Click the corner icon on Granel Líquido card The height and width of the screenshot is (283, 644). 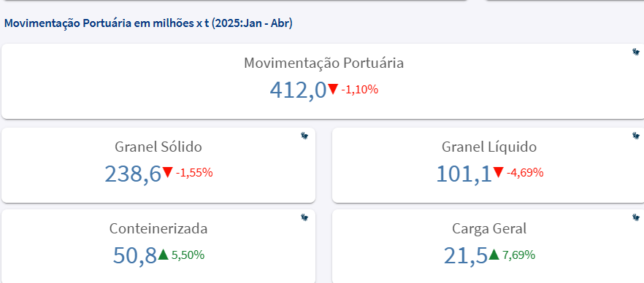[636, 136]
